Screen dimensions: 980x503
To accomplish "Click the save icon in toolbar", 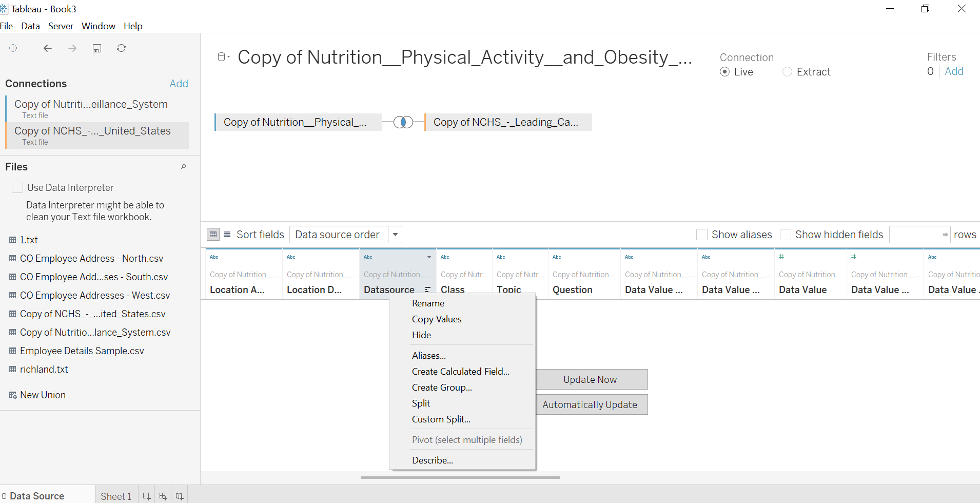I will click(97, 48).
